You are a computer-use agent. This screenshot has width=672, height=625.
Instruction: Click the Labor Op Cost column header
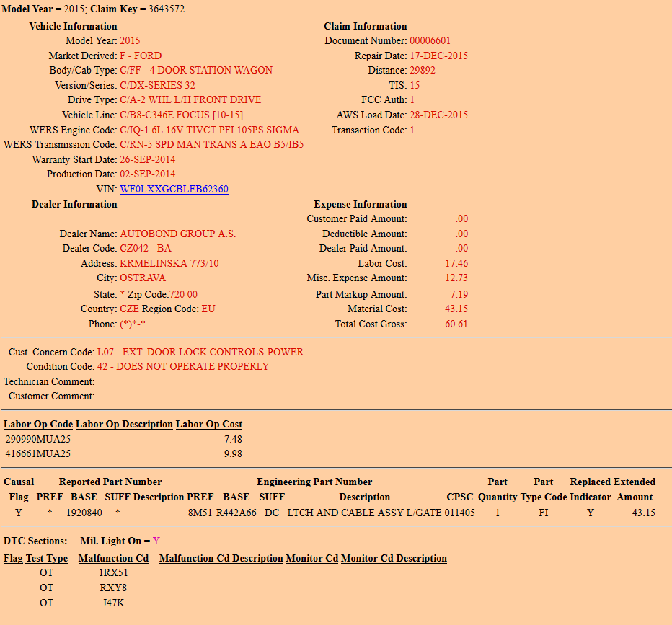209,425
